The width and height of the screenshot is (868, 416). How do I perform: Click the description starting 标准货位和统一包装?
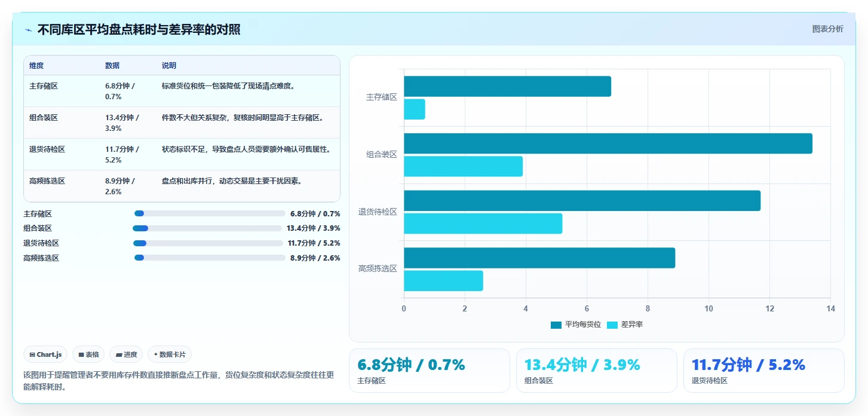point(229,86)
